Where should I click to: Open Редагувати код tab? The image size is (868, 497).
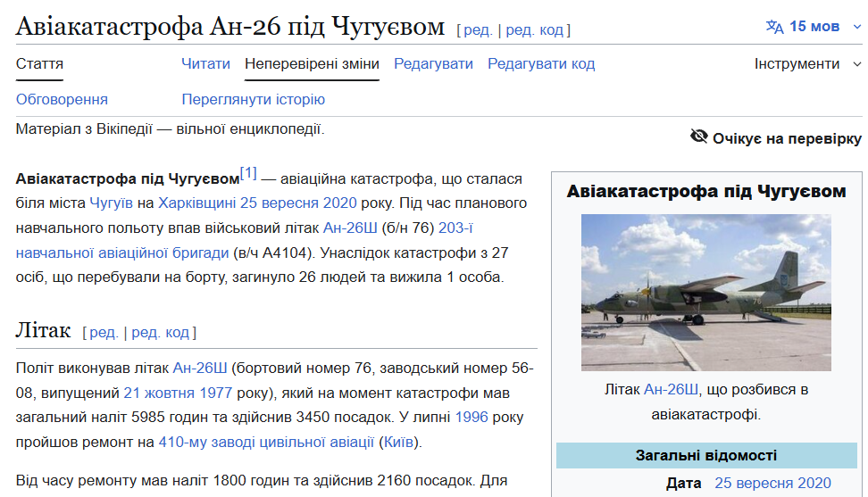(x=540, y=64)
